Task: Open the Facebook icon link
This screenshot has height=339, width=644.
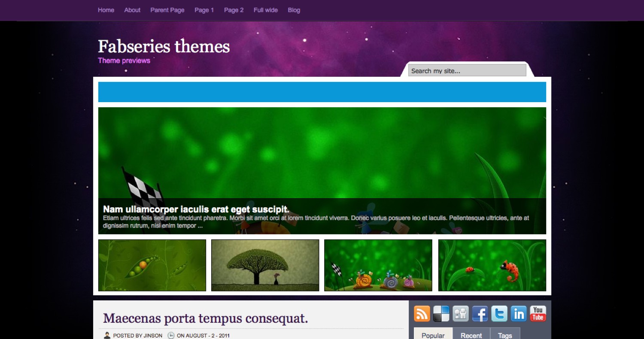Action: coord(480,314)
